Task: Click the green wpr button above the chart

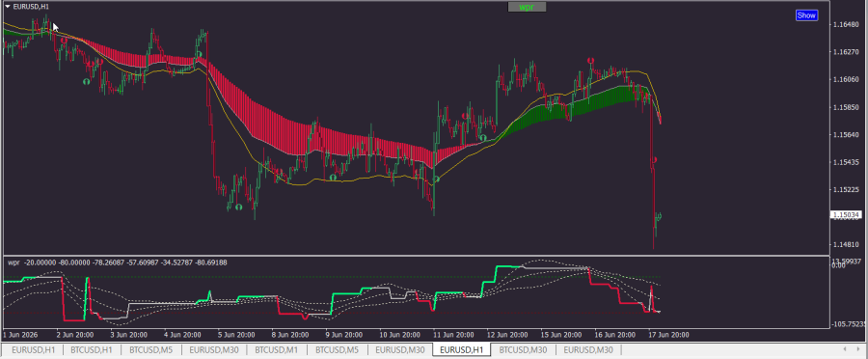Action: coord(527,7)
